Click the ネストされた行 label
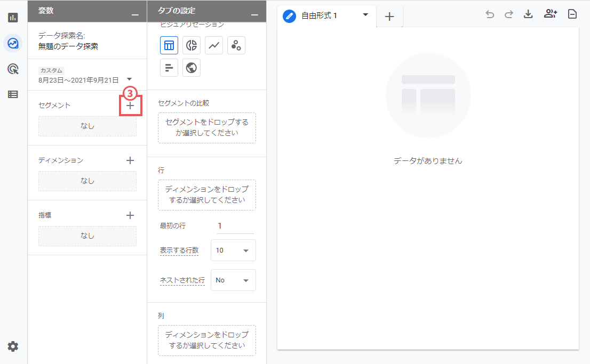 point(182,280)
